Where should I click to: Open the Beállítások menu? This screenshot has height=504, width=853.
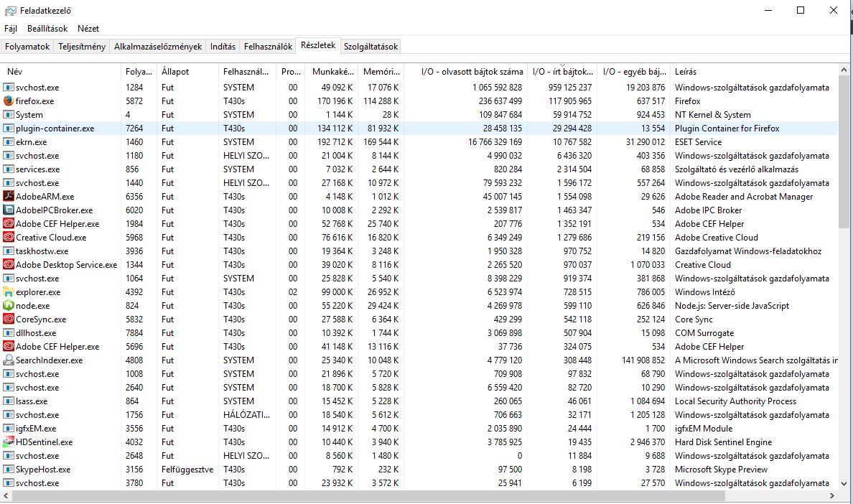coord(47,28)
